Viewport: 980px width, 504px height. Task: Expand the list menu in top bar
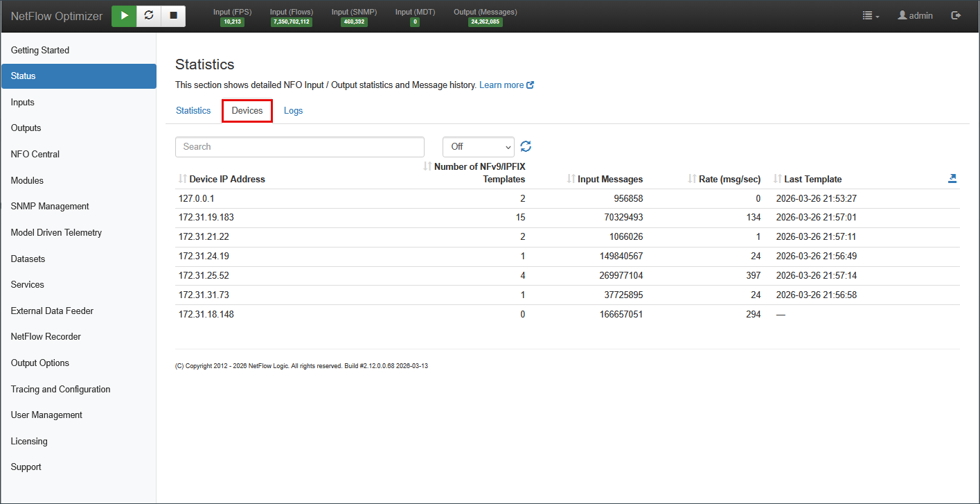coord(871,15)
